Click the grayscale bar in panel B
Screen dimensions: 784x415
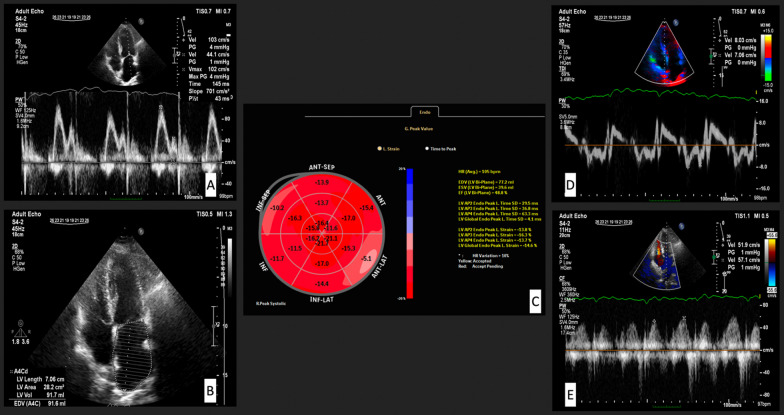coord(230,268)
